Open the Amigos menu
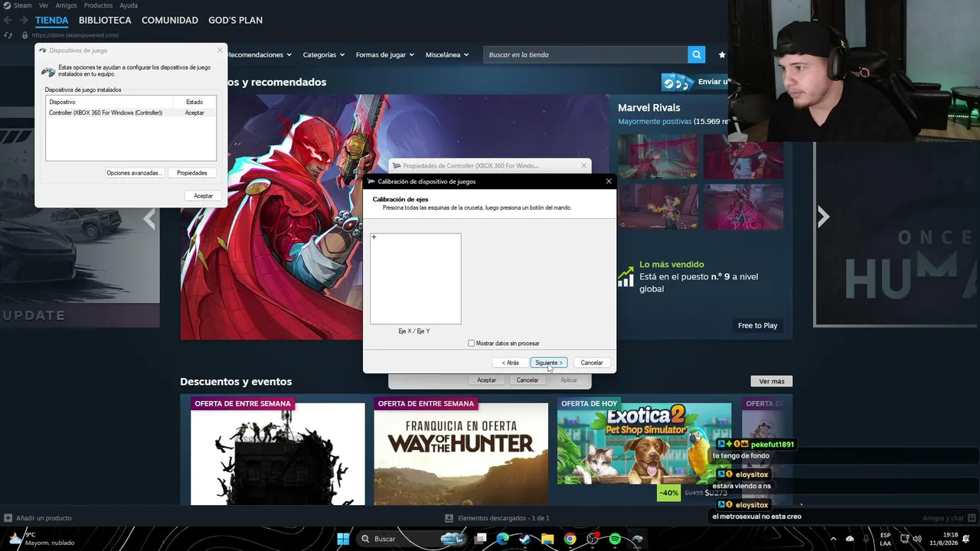The height and width of the screenshot is (551, 980). [x=67, y=5]
